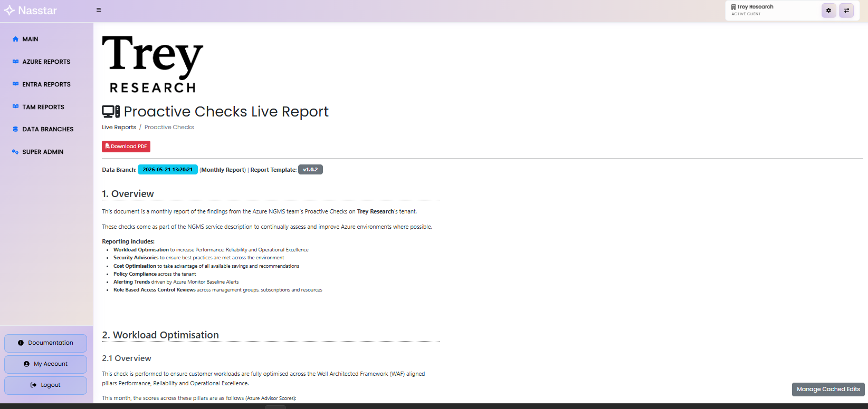Click the Role Based Access Control Reviews bullet

tap(218, 290)
